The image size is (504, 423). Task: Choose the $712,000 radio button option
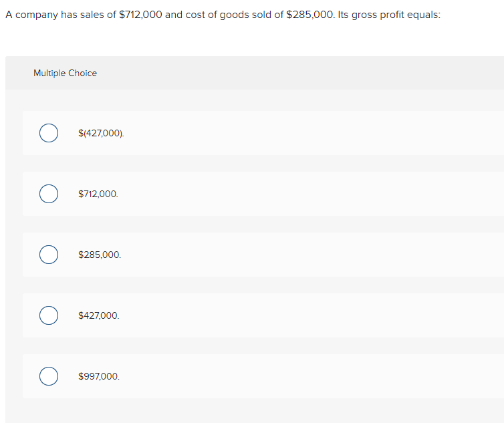coord(48,194)
